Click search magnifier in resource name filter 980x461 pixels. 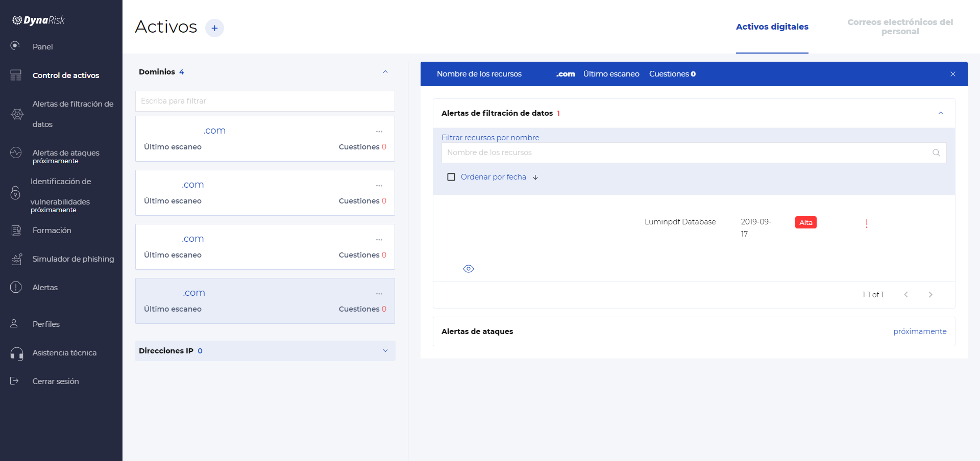(936, 152)
